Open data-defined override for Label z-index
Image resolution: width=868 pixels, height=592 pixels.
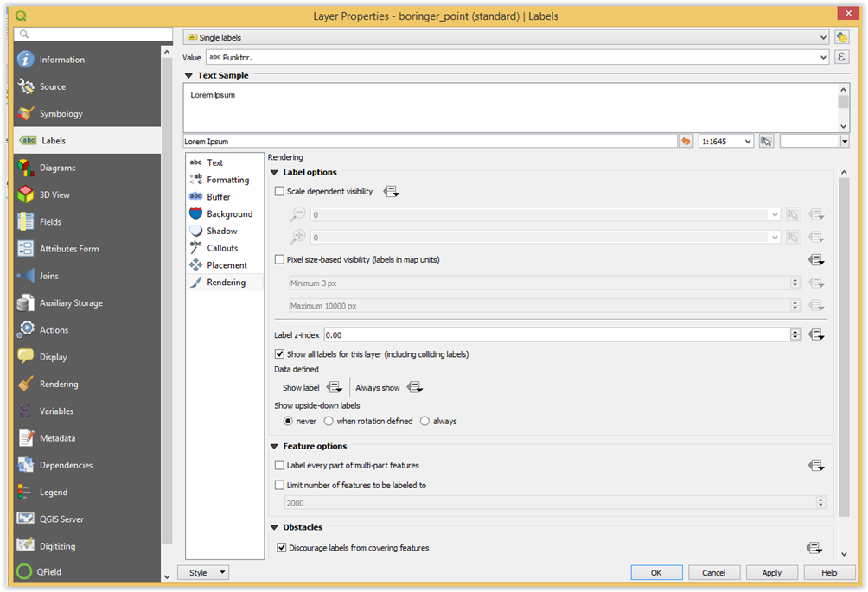(x=816, y=334)
